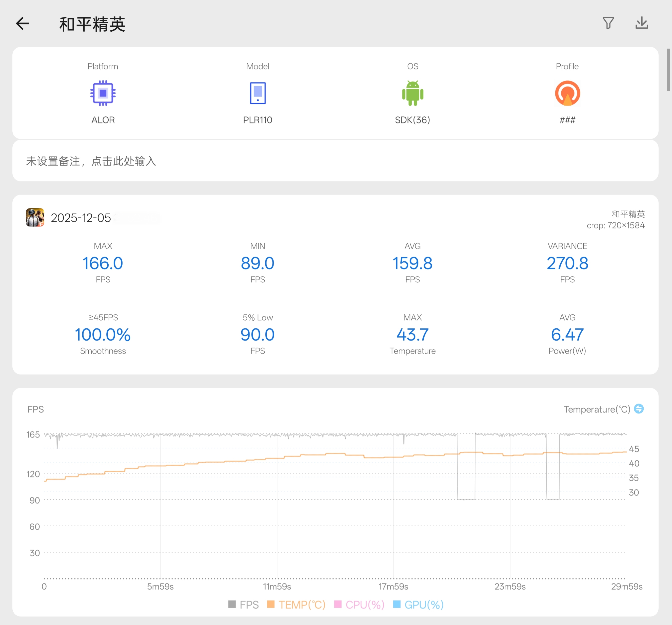
Task: Click the game app thumbnail icon
Action: pyautogui.click(x=35, y=217)
